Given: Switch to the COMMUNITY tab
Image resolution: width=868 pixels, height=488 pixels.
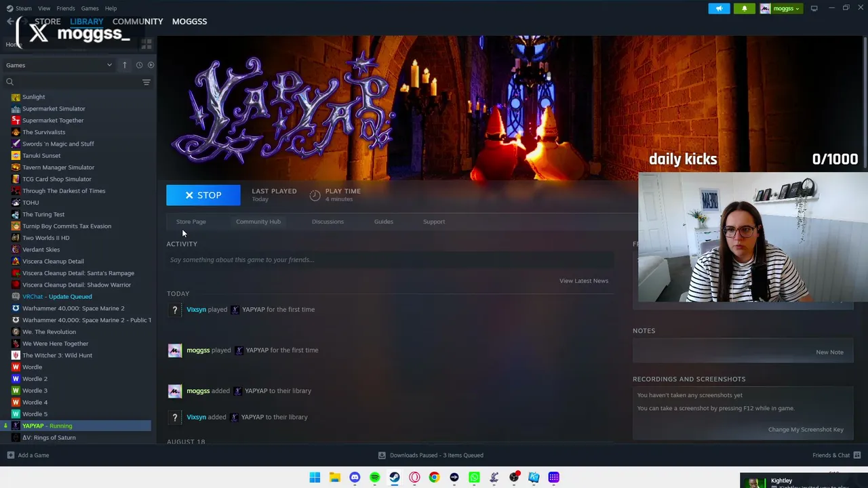Looking at the screenshot, I should (138, 22).
